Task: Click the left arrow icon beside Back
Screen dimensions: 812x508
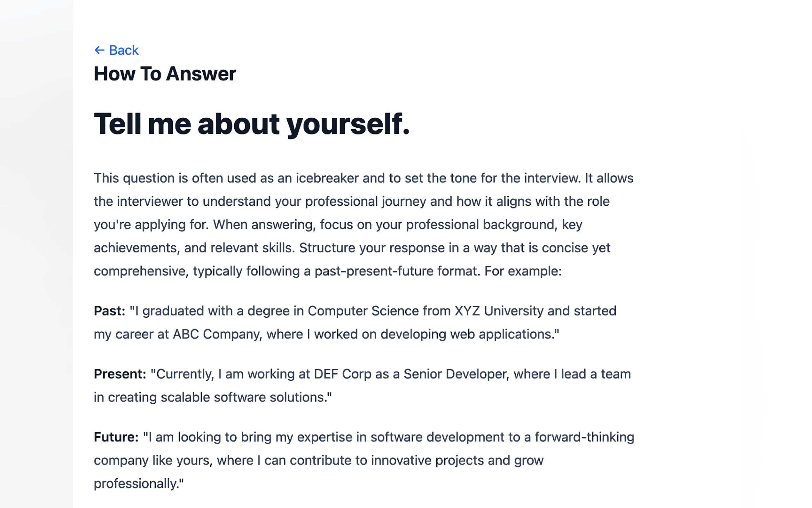Action: pyautogui.click(x=99, y=51)
